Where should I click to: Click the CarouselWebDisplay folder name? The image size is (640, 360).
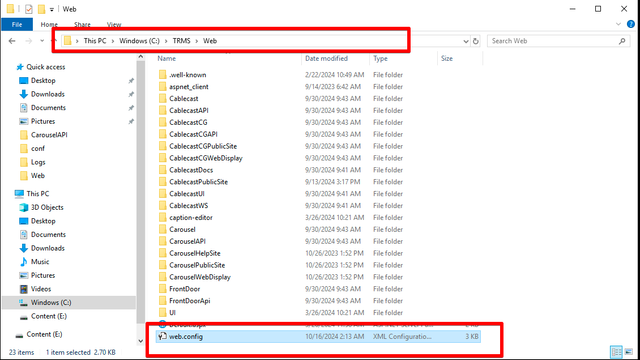click(x=200, y=277)
